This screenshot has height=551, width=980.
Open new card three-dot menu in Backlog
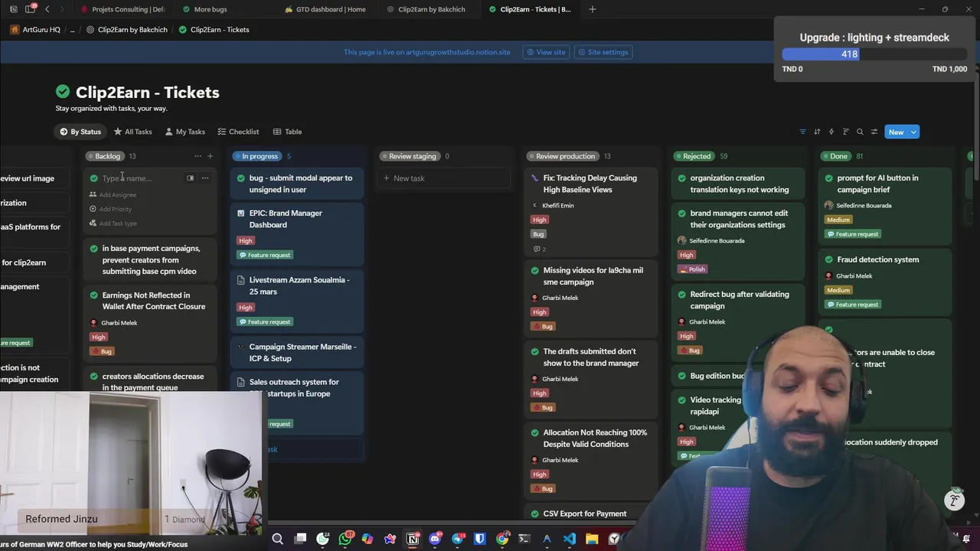(204, 178)
